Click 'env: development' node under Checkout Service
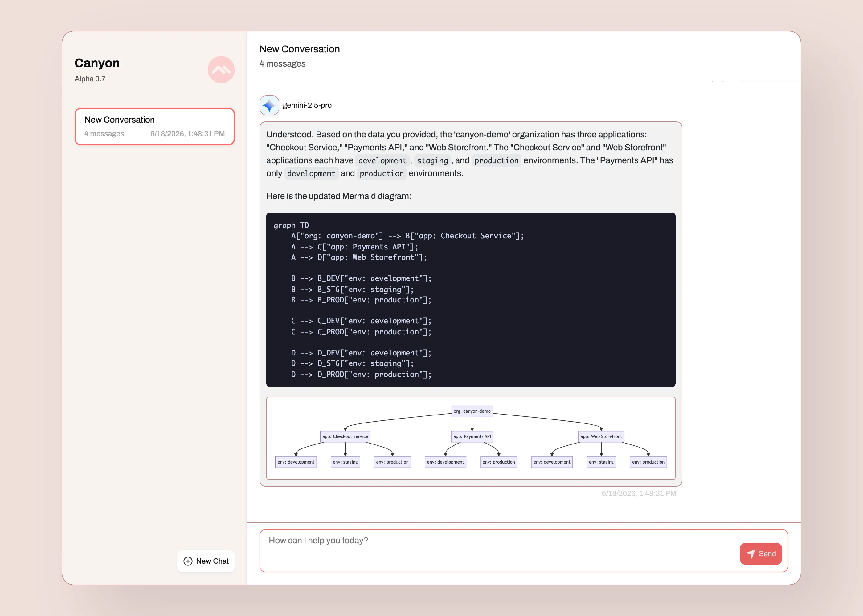This screenshot has height=616, width=863. pyautogui.click(x=296, y=462)
